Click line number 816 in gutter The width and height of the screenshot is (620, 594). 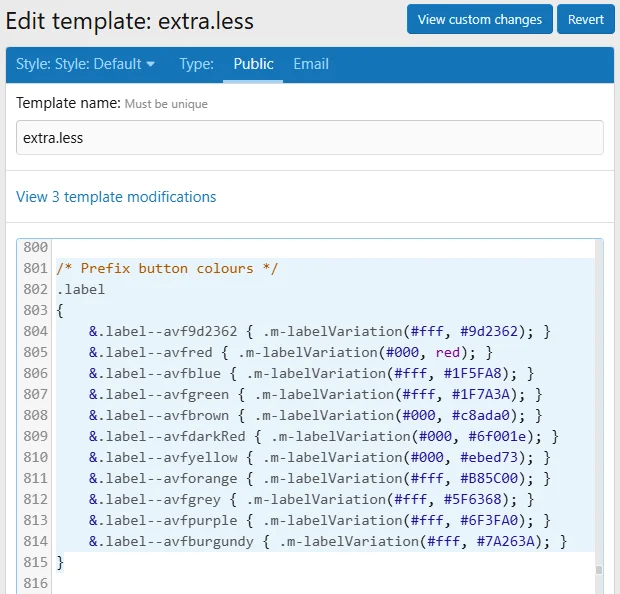[35, 583]
